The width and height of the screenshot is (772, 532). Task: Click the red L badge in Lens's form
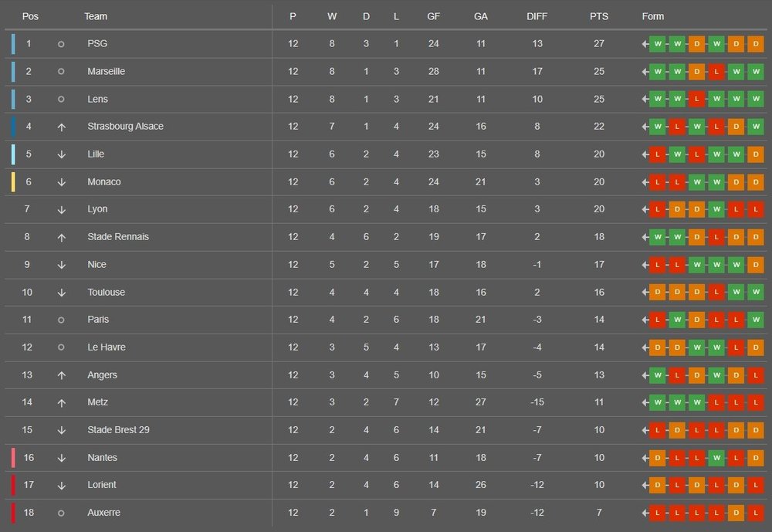click(696, 99)
